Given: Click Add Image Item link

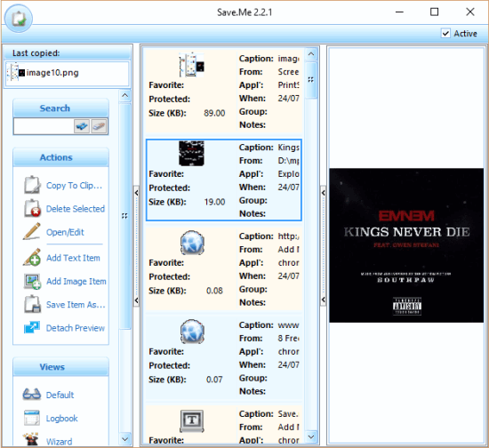Looking at the screenshot, I should click(x=76, y=281).
